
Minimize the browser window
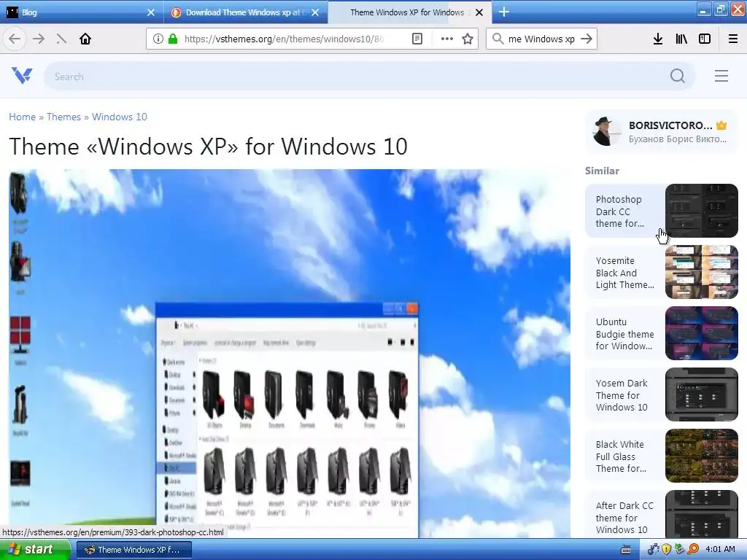coord(704,9)
